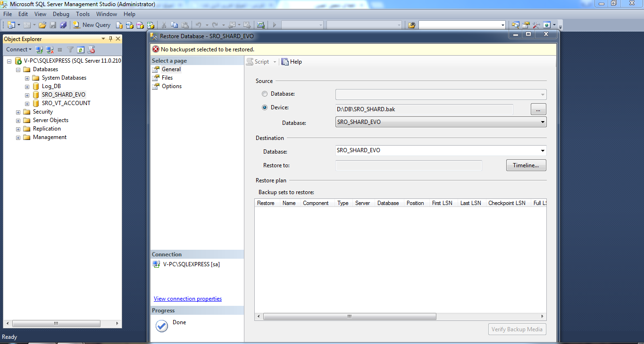This screenshot has width=644, height=344.
Task: Expand the SRO_VT_ACCOUNT database node
Action: (27, 103)
